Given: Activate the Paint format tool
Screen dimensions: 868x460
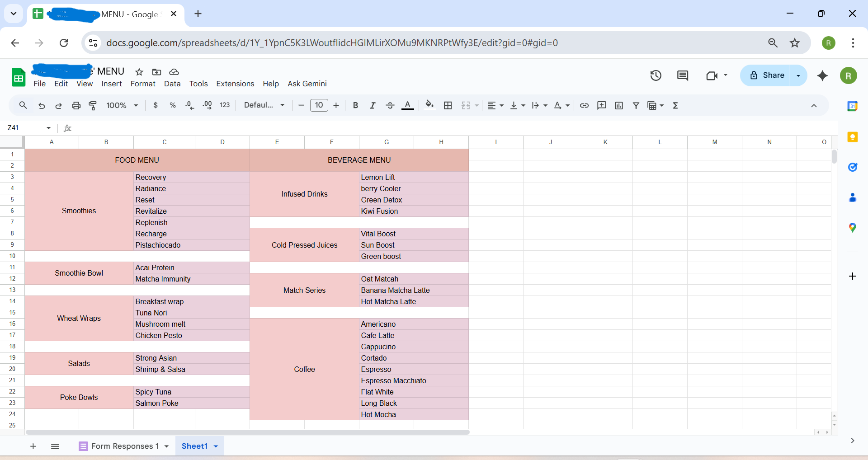Looking at the screenshot, I should (x=93, y=106).
